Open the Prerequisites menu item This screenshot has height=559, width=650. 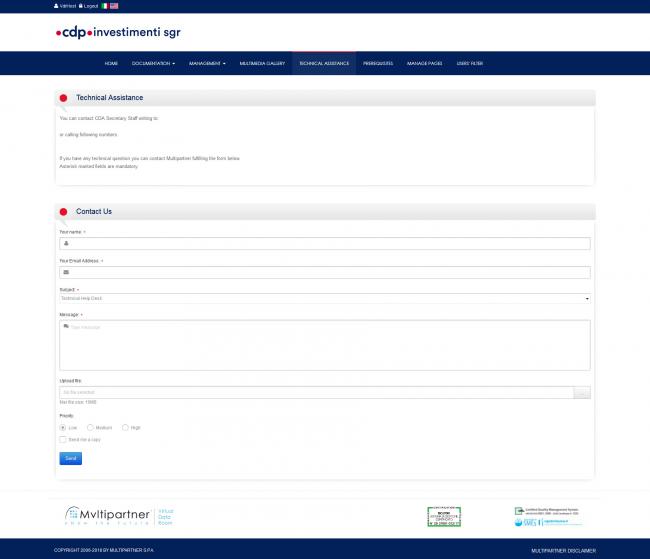point(378,63)
